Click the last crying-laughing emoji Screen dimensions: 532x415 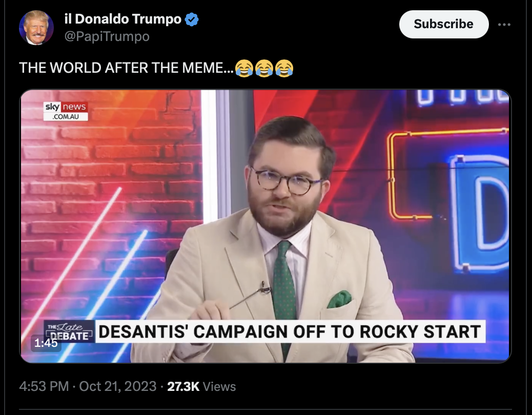pos(284,68)
